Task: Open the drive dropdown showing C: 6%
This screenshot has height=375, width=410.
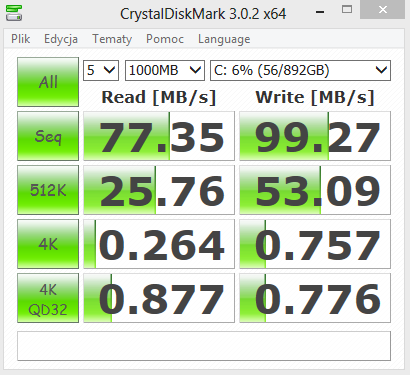Action: tap(300, 70)
